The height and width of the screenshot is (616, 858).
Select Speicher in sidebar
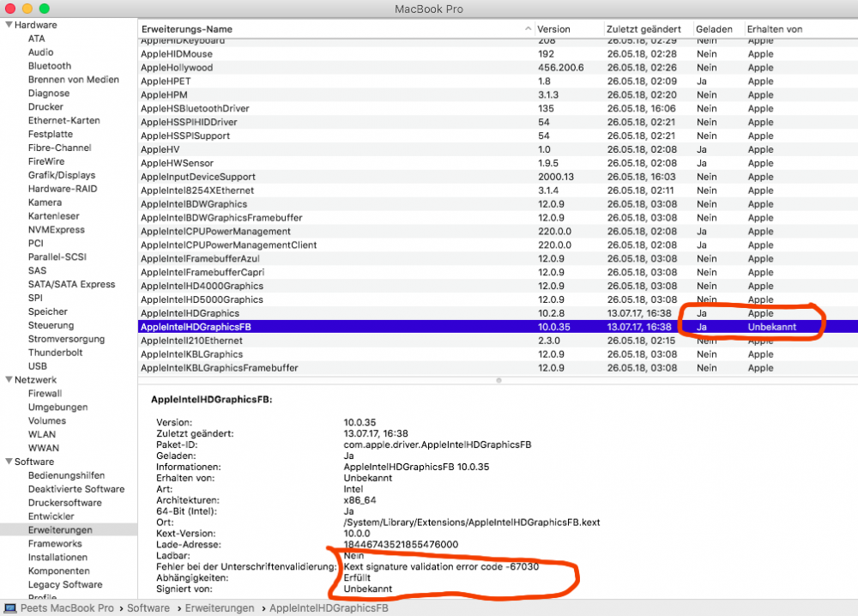coord(47,311)
